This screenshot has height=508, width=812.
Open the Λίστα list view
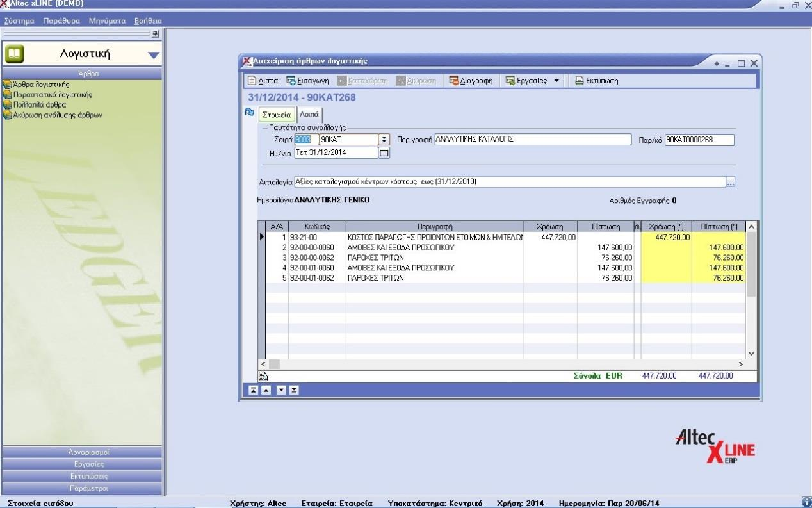(x=263, y=81)
